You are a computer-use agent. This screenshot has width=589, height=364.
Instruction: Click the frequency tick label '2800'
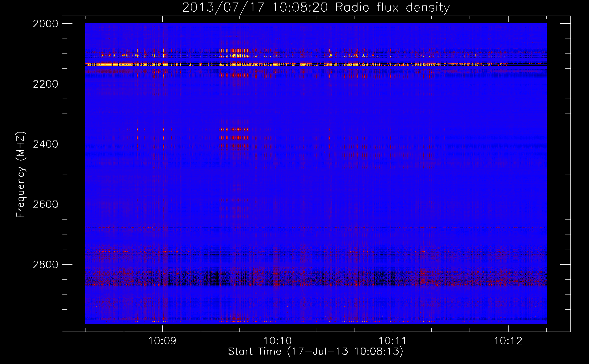46,264
